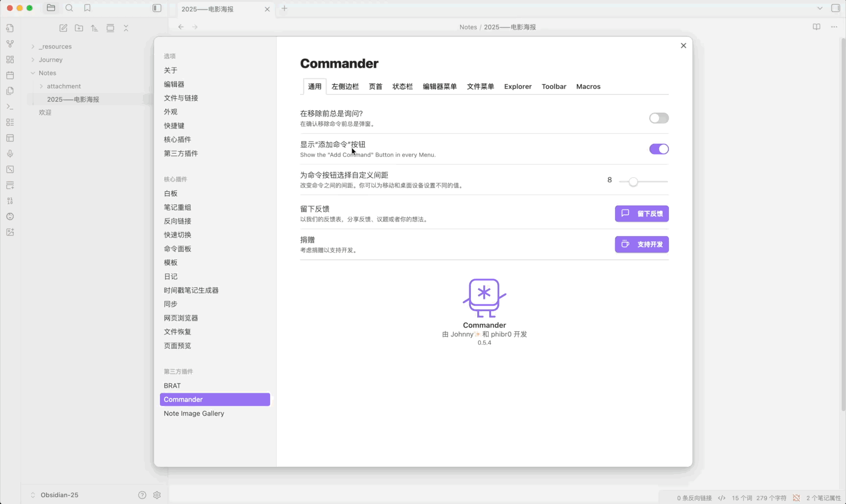The height and width of the screenshot is (504, 846).
Task: Open canvas ribbon icon
Action: pos(10,59)
